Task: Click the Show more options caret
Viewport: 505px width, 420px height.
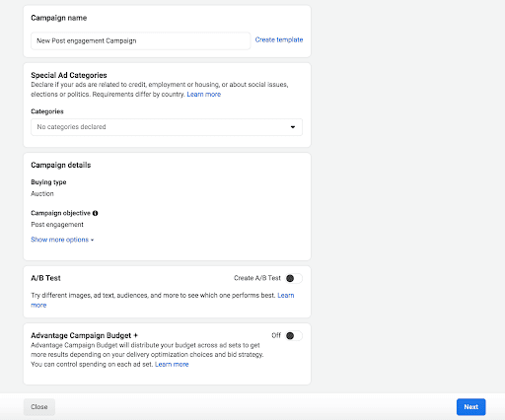Action: coord(92,241)
